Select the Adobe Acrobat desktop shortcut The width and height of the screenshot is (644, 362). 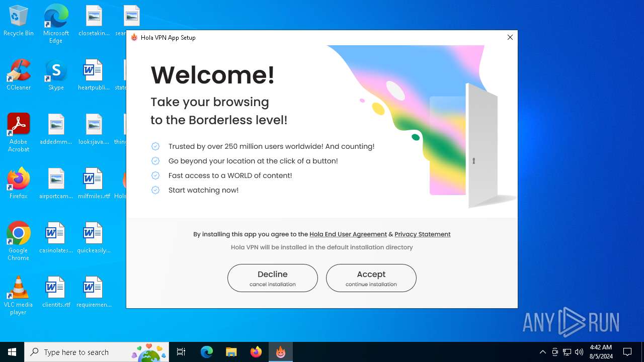(19, 133)
